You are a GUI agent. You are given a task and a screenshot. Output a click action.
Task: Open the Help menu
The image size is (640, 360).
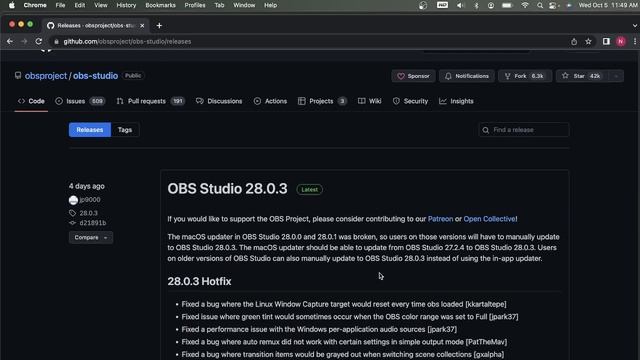270,5
